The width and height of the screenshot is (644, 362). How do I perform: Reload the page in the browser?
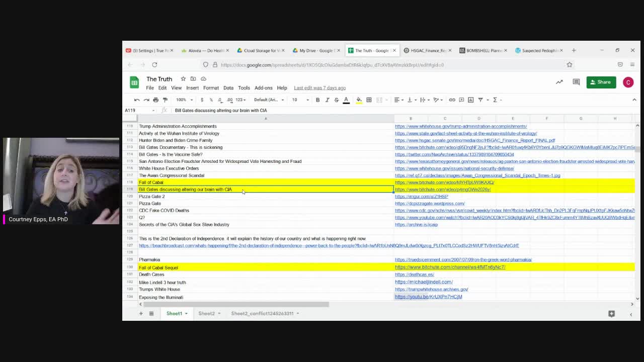(154, 64)
